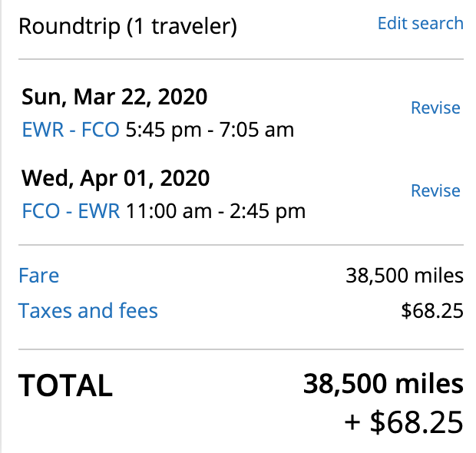Click the 7:05 am arrival time
This screenshot has width=476, height=453.
255,129
